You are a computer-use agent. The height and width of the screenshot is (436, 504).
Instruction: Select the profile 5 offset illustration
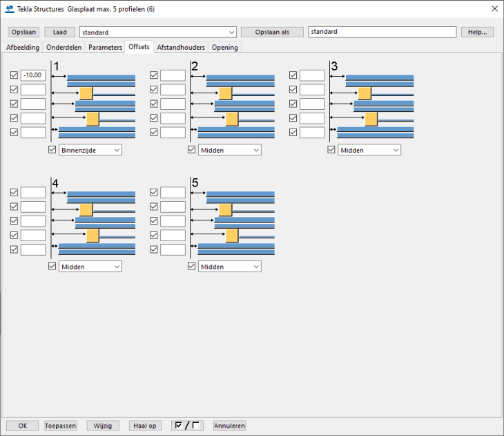[233, 218]
